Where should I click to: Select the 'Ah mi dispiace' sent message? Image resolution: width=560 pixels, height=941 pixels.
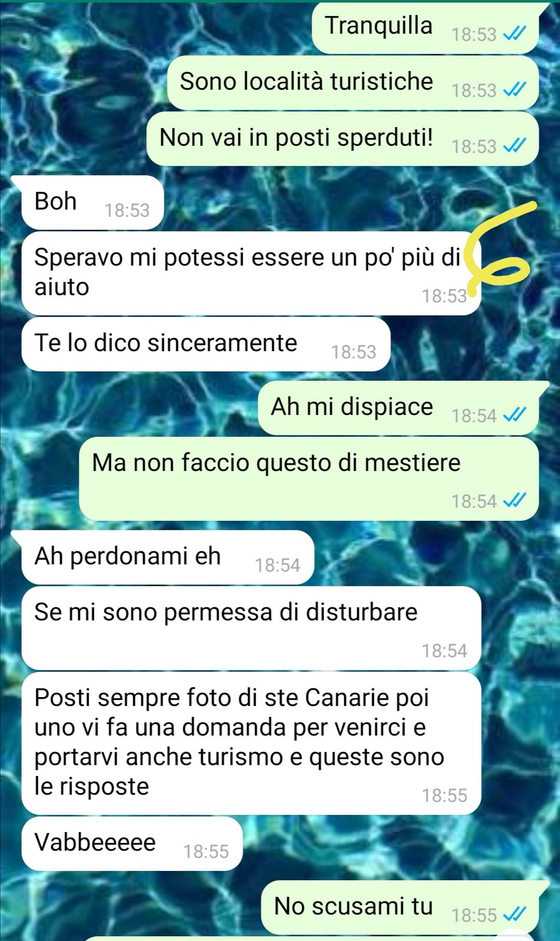point(398,408)
